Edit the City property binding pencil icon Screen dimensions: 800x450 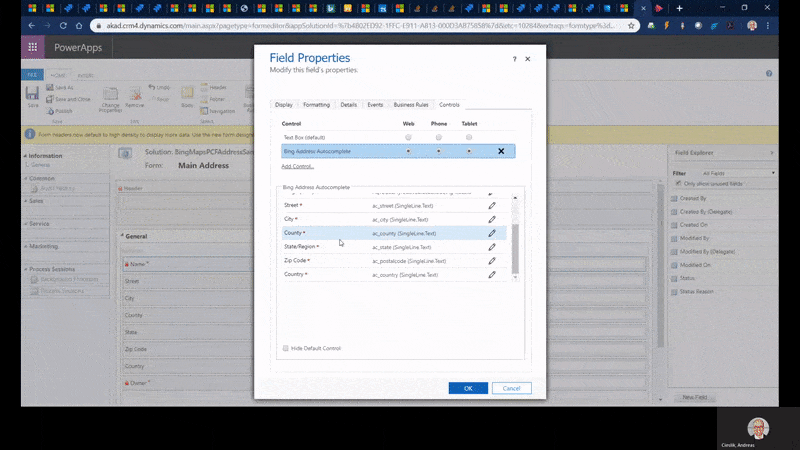[x=492, y=219]
